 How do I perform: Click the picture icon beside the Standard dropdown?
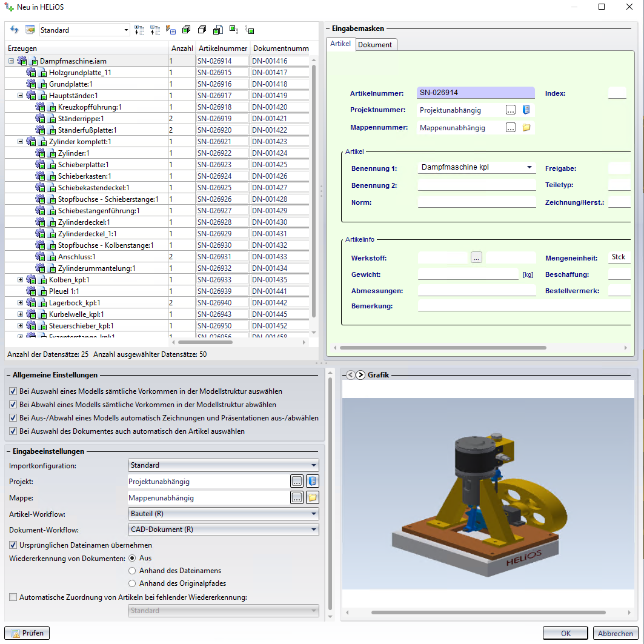tap(30, 30)
